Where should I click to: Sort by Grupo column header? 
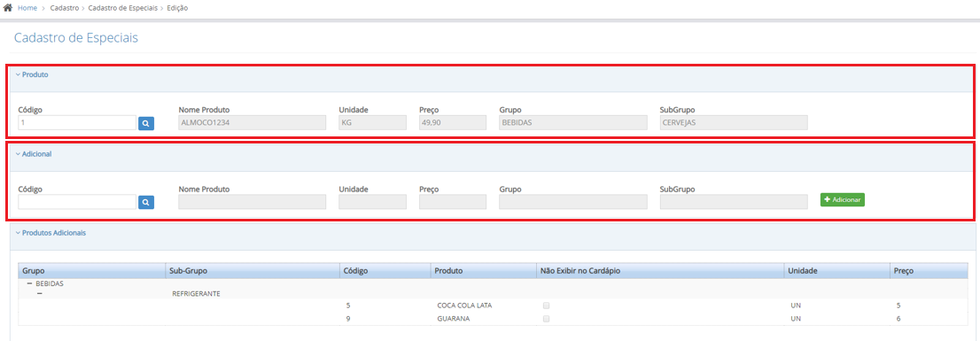pos(91,271)
